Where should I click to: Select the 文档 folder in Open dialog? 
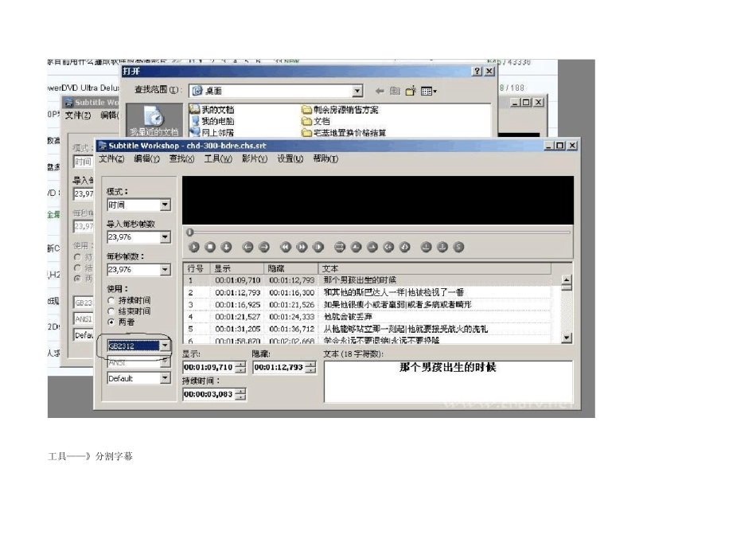[x=316, y=121]
